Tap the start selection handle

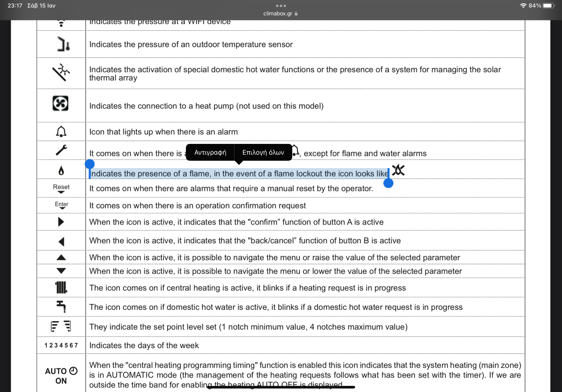(90, 164)
